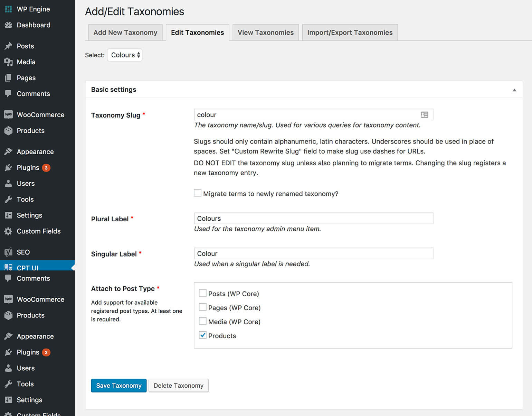Click inside the Singular Label field
This screenshot has width=532, height=416.
point(313,253)
